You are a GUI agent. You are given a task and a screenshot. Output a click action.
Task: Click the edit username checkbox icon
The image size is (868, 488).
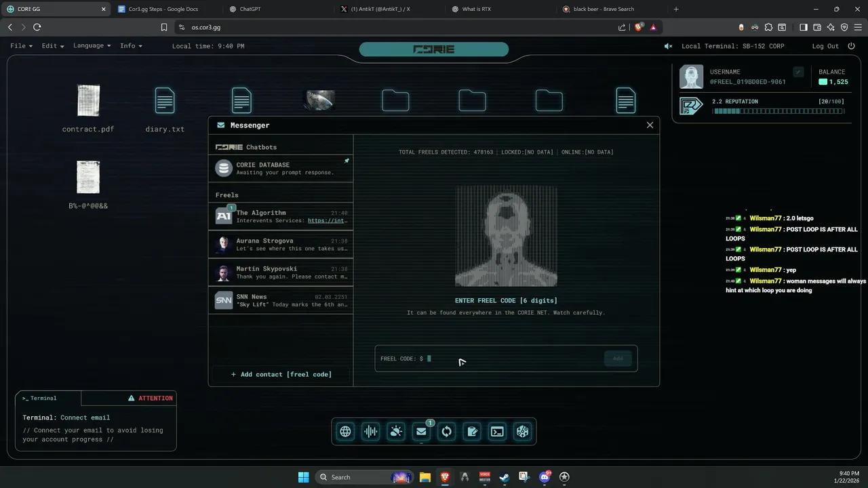pos(798,72)
